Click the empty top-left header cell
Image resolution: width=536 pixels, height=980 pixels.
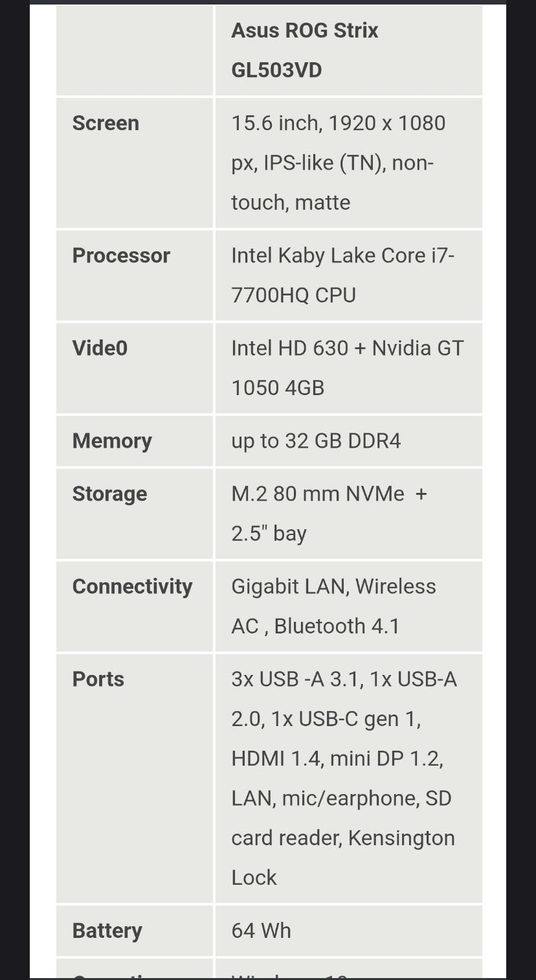pyautogui.click(x=135, y=50)
